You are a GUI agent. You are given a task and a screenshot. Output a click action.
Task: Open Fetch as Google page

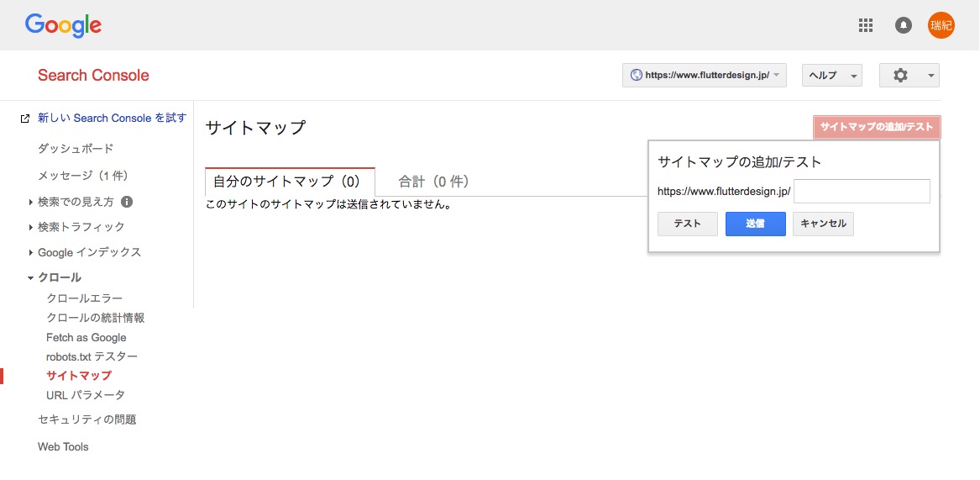[86, 338]
